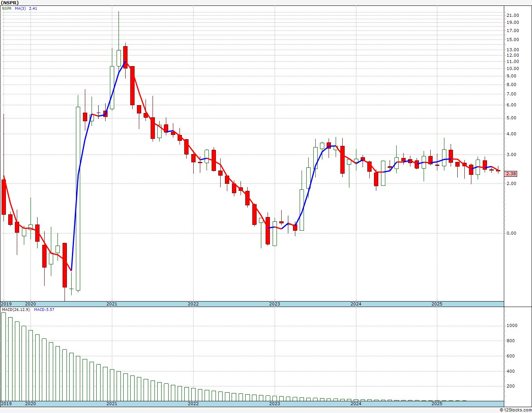Click 2019 on the price chart time axis
Image resolution: width=532 pixels, height=413 pixels.
click(x=6, y=304)
